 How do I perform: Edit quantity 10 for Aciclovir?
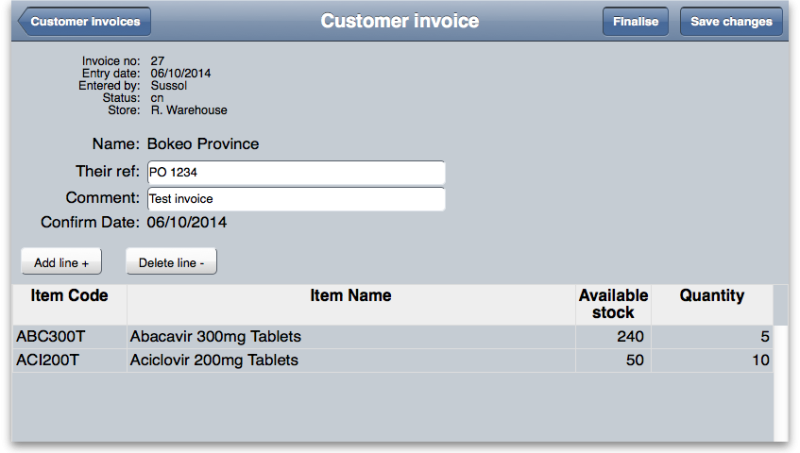[712, 360]
